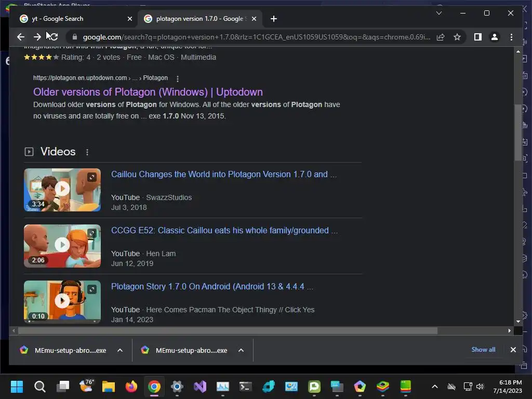Click the horizontal scrollbar left arrow
532x399 pixels.
pyautogui.click(x=14, y=330)
